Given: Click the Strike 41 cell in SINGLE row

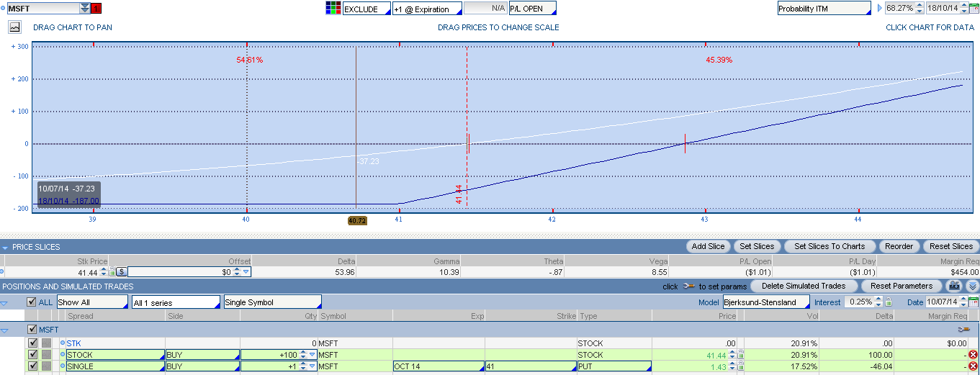Looking at the screenshot, I should coord(531,366).
